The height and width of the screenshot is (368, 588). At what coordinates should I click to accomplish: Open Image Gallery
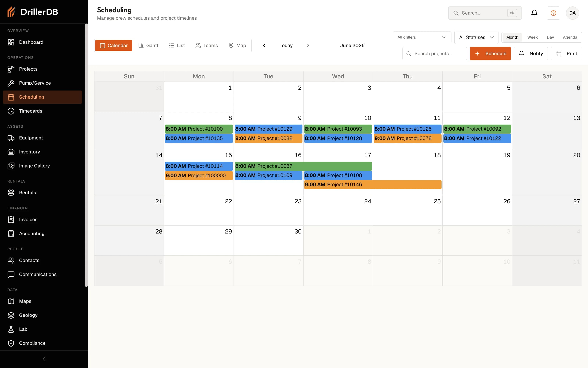tap(42, 166)
